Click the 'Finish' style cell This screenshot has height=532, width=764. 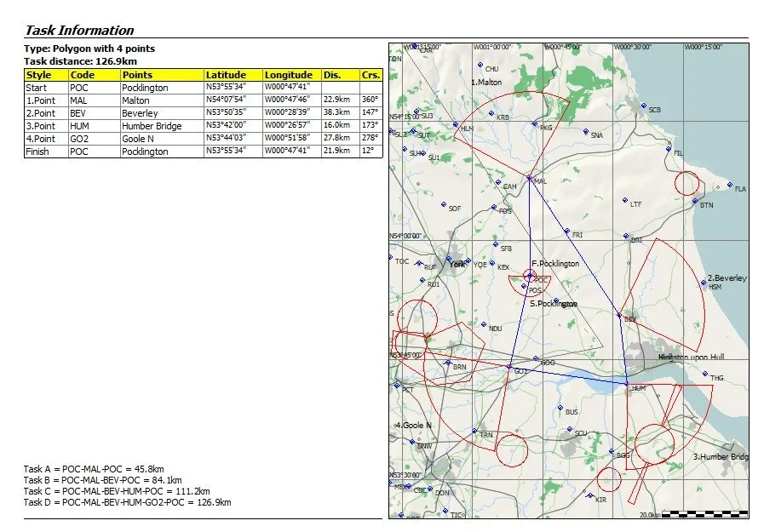[x=46, y=152]
